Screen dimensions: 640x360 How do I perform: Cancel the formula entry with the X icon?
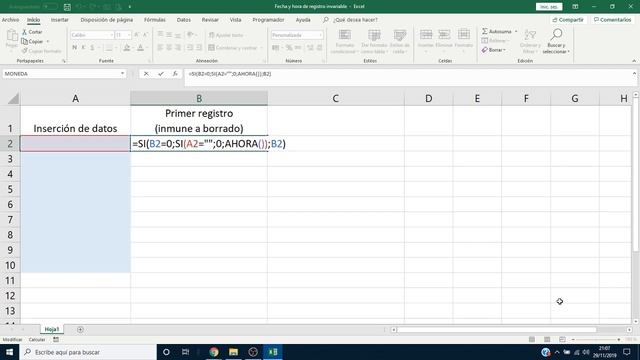pos(146,74)
